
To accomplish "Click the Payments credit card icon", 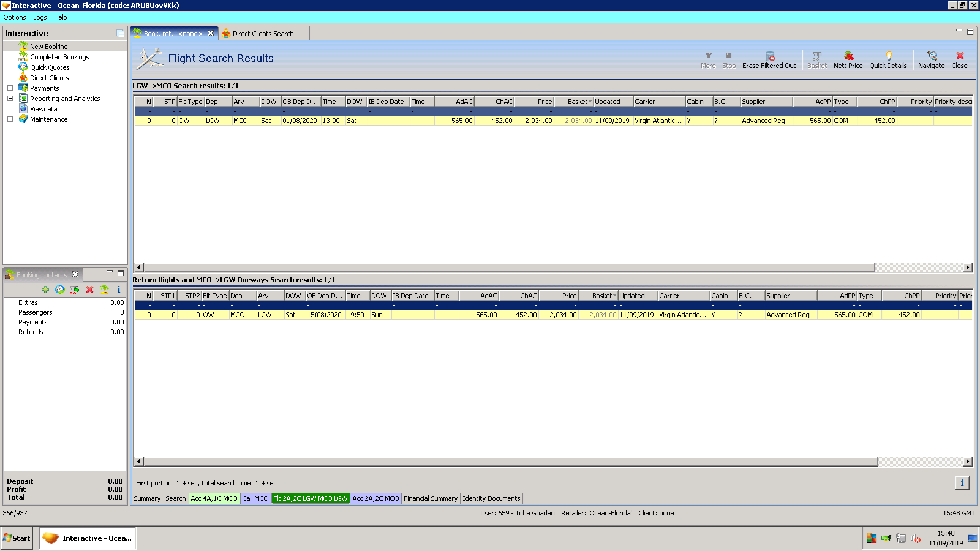I will coord(23,88).
